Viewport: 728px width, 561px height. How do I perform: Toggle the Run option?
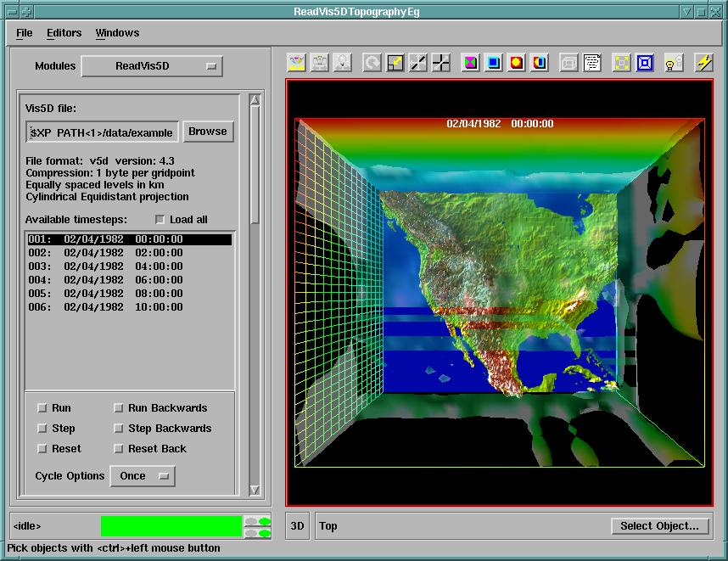point(42,408)
